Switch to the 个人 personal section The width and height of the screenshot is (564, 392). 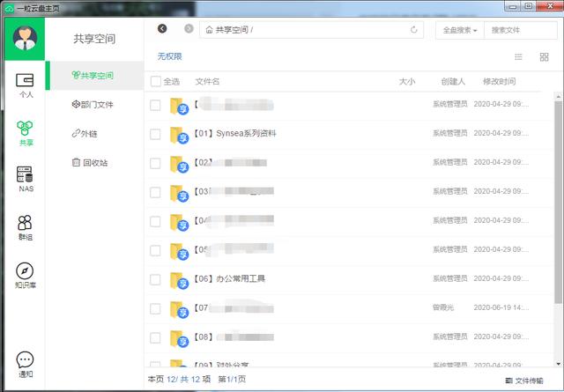tap(26, 85)
